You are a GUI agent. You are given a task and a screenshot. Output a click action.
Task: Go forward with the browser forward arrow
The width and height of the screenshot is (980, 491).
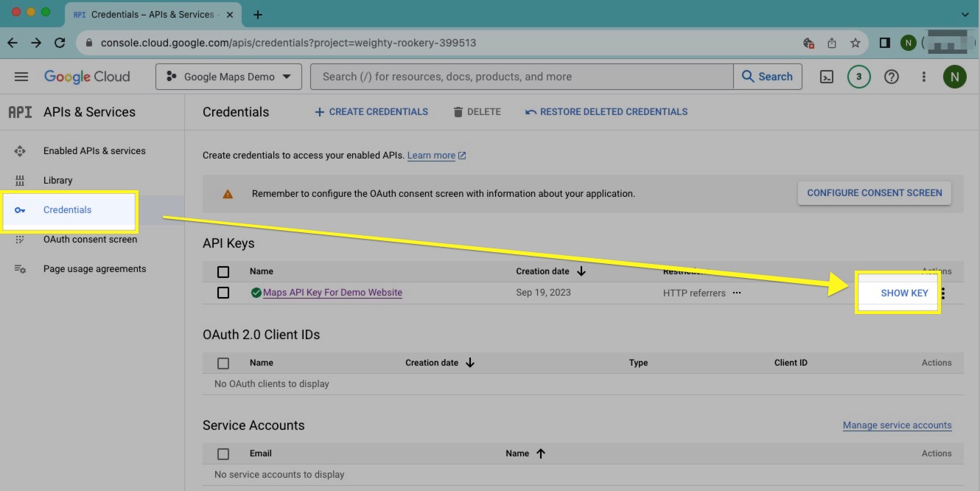pyautogui.click(x=36, y=43)
